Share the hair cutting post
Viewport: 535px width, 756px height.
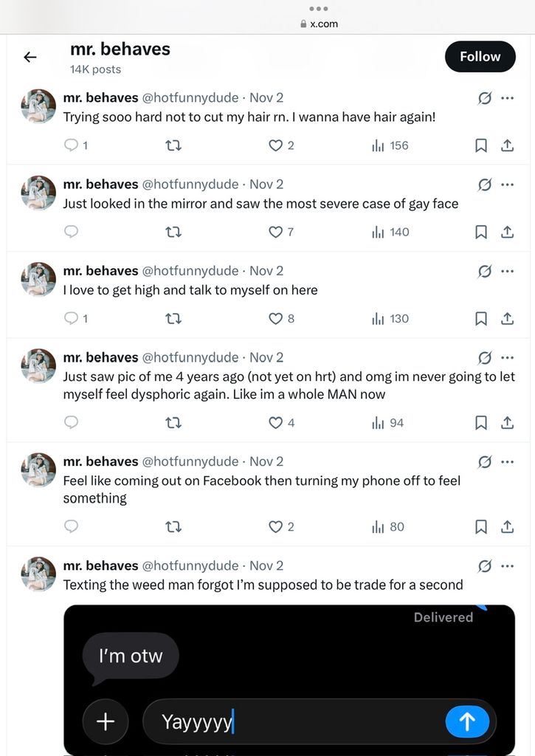508,145
